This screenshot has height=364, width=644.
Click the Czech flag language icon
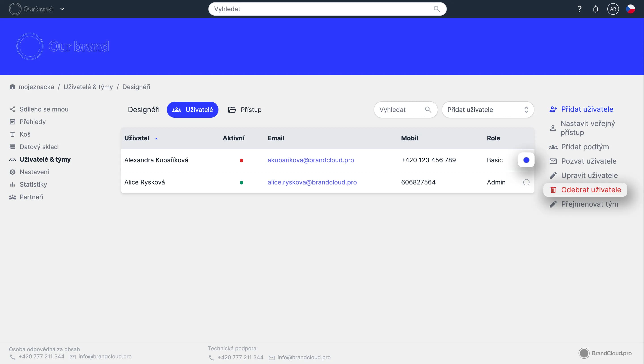pyautogui.click(x=630, y=9)
